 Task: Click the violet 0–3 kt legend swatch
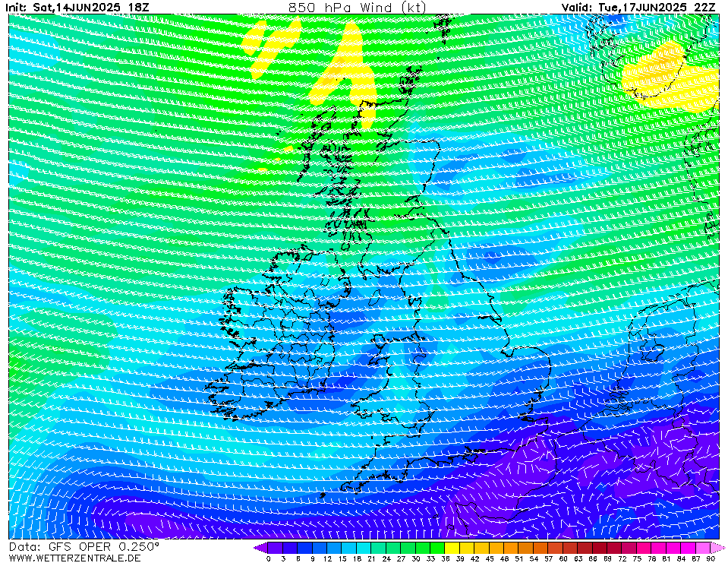click(x=276, y=548)
